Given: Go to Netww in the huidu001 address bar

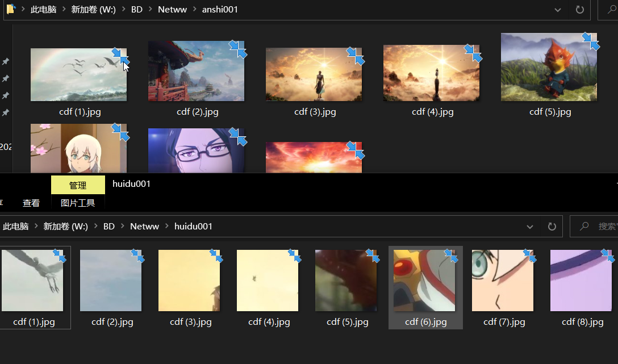Looking at the screenshot, I should tap(144, 226).
